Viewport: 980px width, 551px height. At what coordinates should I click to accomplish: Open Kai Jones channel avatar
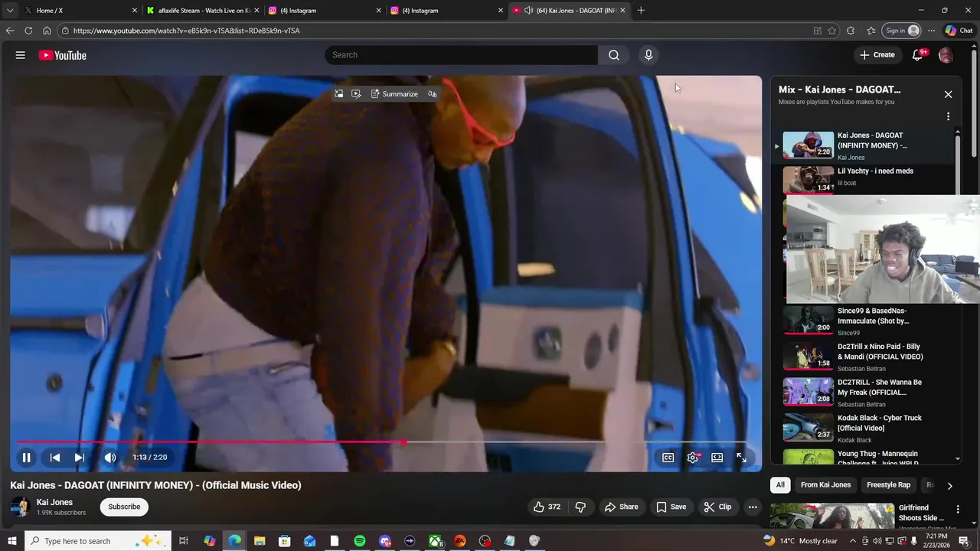click(21, 507)
